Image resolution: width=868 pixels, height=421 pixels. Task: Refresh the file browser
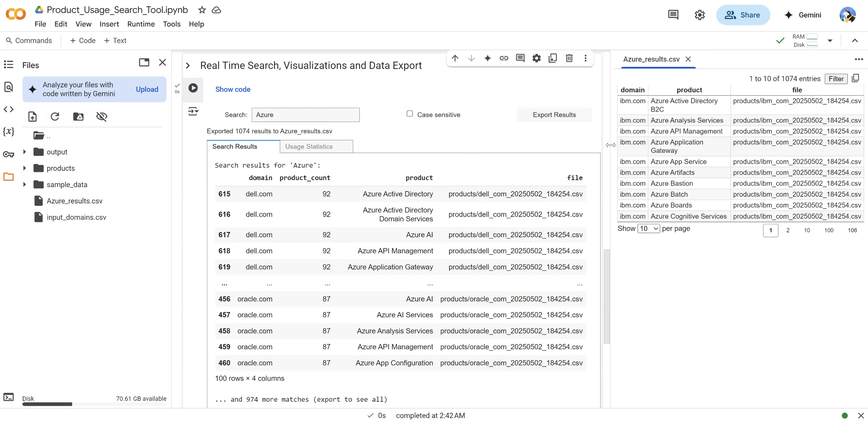coord(55,117)
